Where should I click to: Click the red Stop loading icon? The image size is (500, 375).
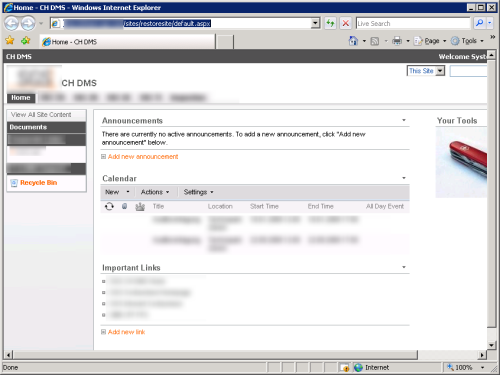346,23
